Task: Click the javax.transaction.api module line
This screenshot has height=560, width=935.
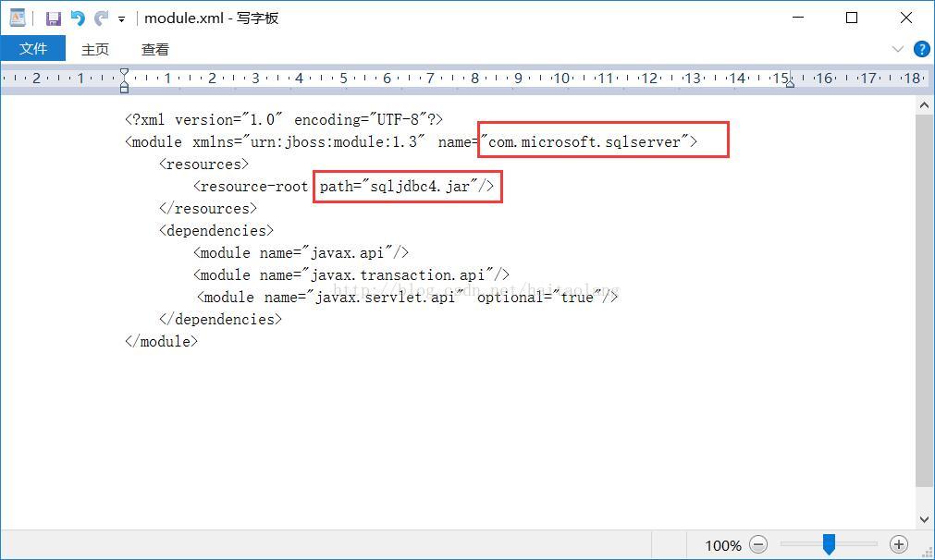Action: [x=351, y=274]
